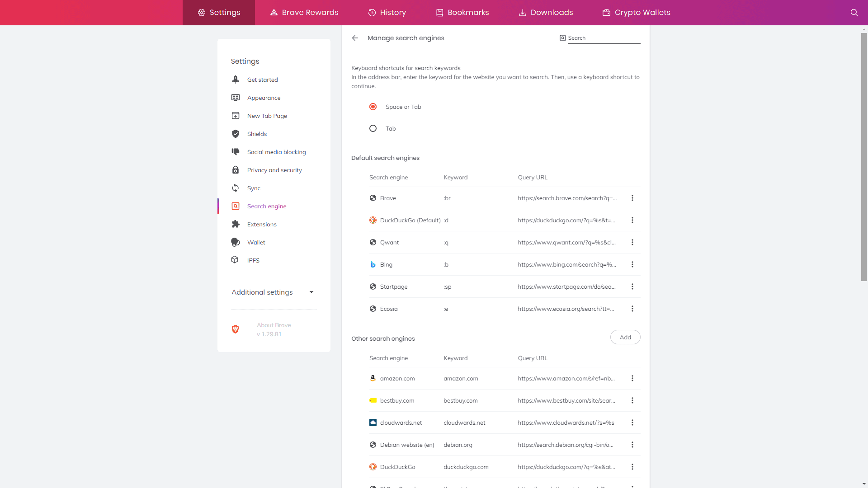This screenshot has height=488, width=868.
Task: Open the Brave Rewards tab
Action: point(304,13)
